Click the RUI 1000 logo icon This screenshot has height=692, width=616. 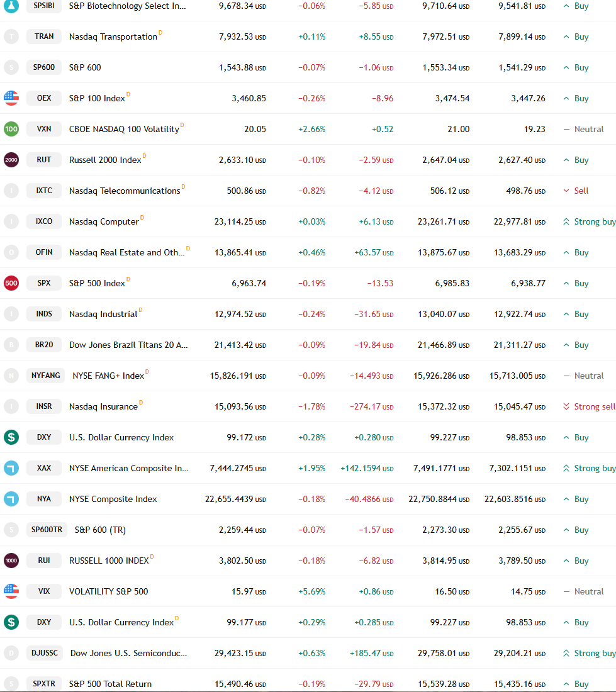tap(11, 561)
